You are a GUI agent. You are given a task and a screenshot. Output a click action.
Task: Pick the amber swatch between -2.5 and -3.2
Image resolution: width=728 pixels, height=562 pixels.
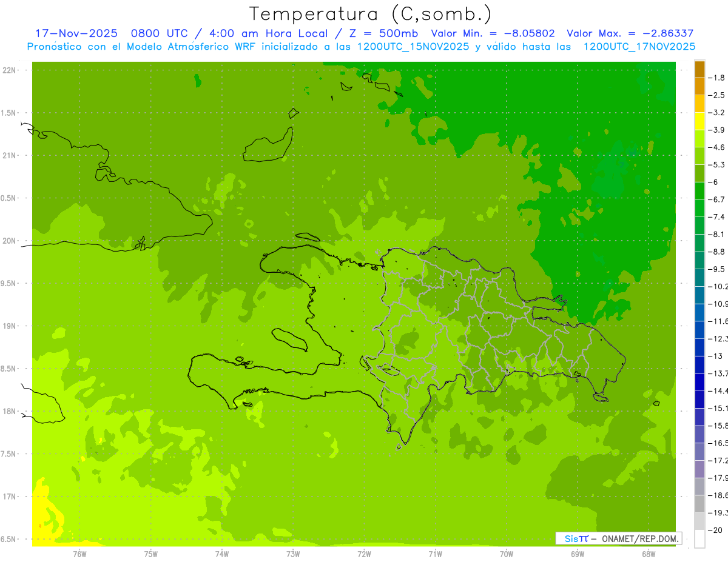point(699,104)
